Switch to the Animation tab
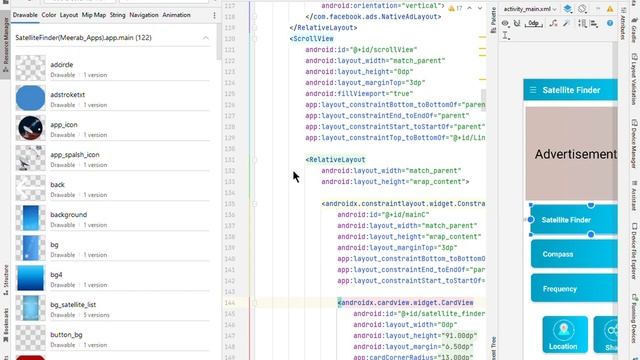The height and width of the screenshot is (360, 640). pyautogui.click(x=176, y=15)
